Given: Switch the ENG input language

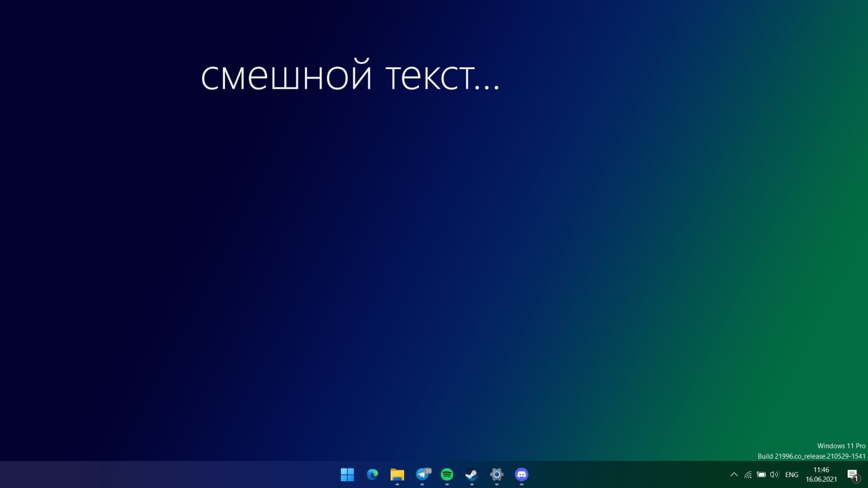Looking at the screenshot, I should 791,474.
